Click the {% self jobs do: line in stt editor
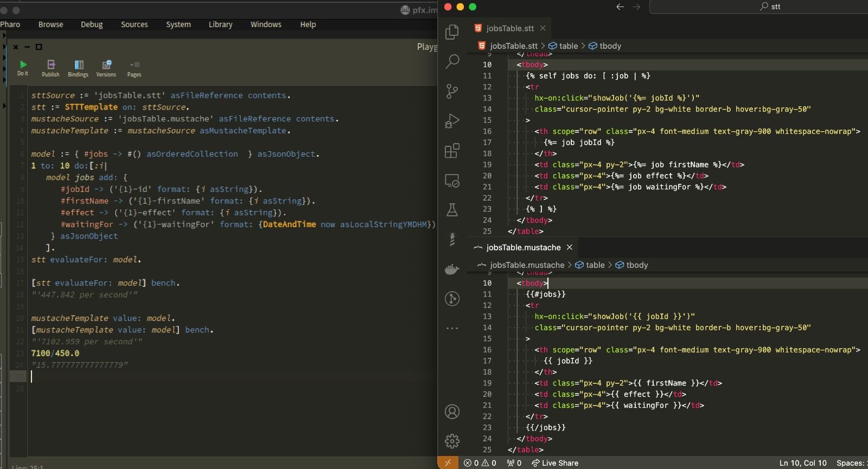Viewport: 868px width, 469px height. 588,76
